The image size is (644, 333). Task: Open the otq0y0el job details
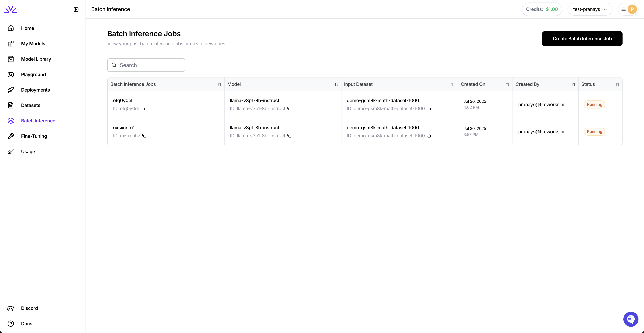[122, 100]
